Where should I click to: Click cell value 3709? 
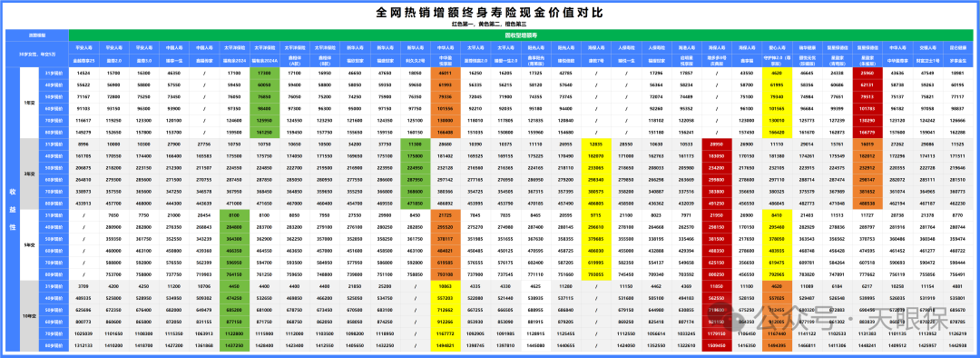click(83, 285)
